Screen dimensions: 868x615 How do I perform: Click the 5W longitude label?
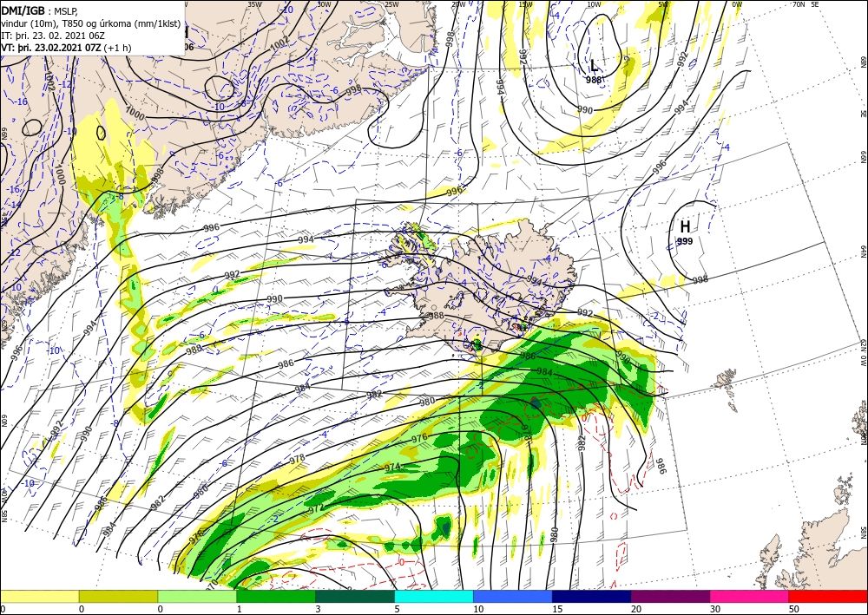pyautogui.click(x=663, y=3)
